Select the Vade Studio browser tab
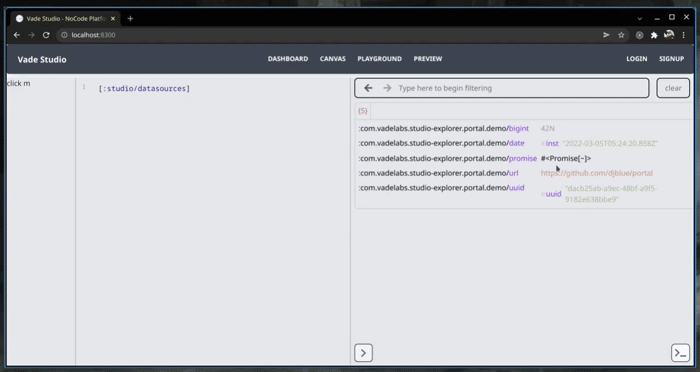 tap(66, 18)
